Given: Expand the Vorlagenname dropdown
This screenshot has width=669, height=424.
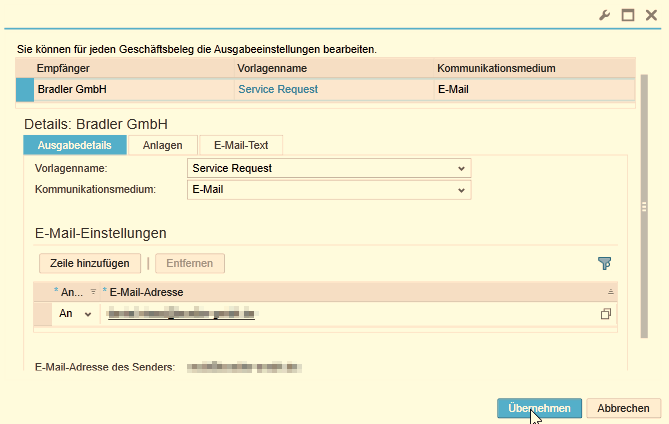Looking at the screenshot, I should [x=461, y=168].
